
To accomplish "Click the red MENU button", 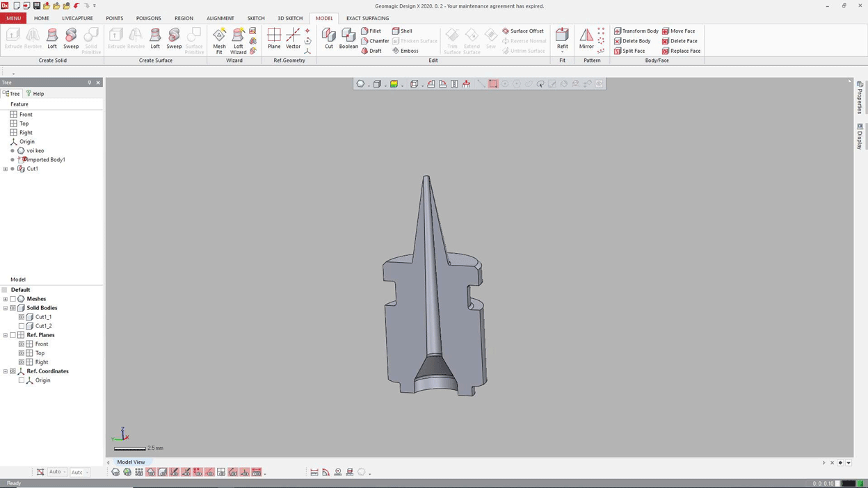I will [13, 18].
